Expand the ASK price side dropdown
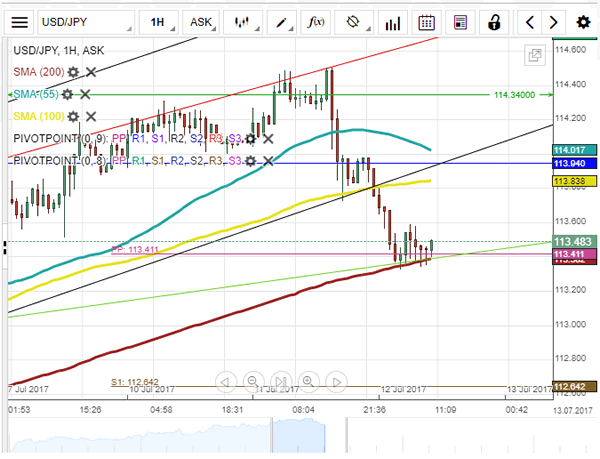This screenshot has width=600, height=459. click(x=201, y=21)
